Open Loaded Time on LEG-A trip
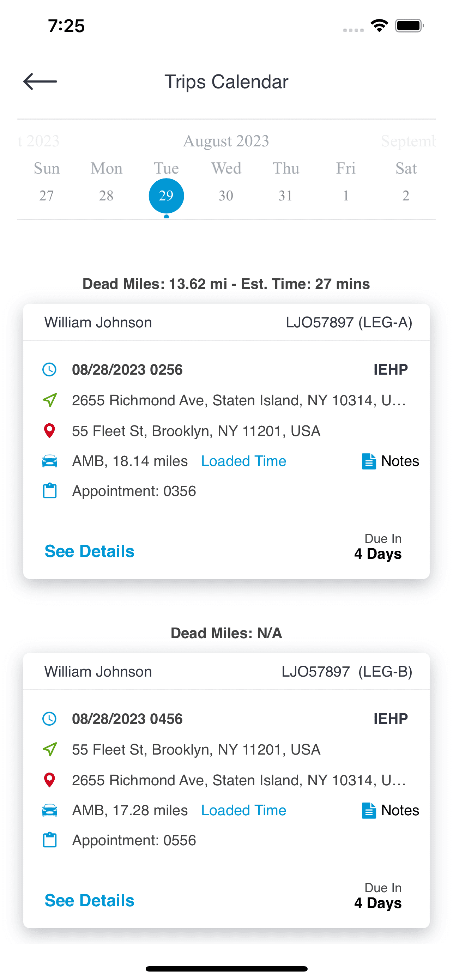 pos(243,461)
